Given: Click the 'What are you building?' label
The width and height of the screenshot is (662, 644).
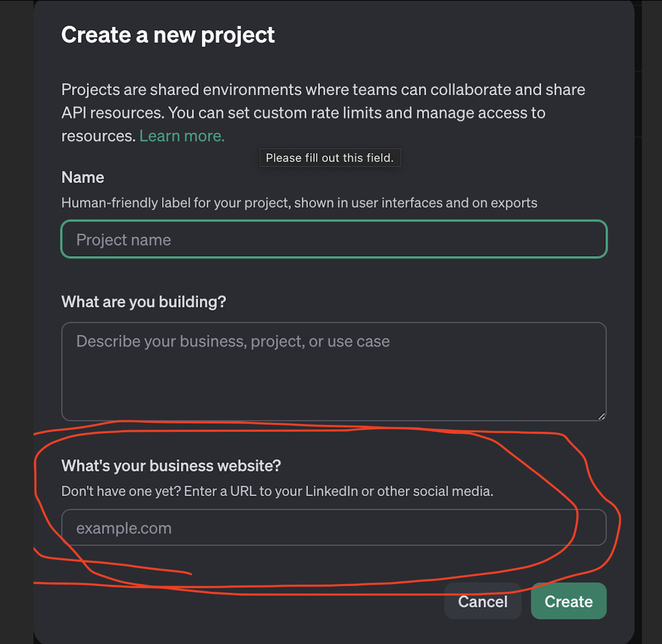Looking at the screenshot, I should tap(143, 302).
